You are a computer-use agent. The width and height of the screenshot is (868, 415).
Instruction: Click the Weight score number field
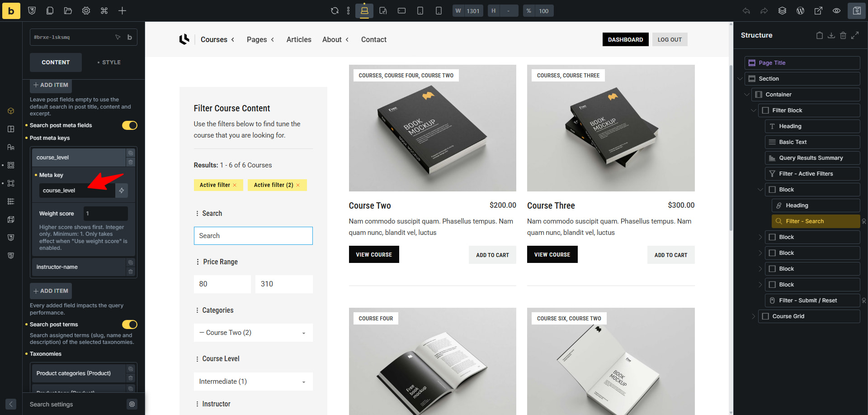pyautogui.click(x=105, y=214)
